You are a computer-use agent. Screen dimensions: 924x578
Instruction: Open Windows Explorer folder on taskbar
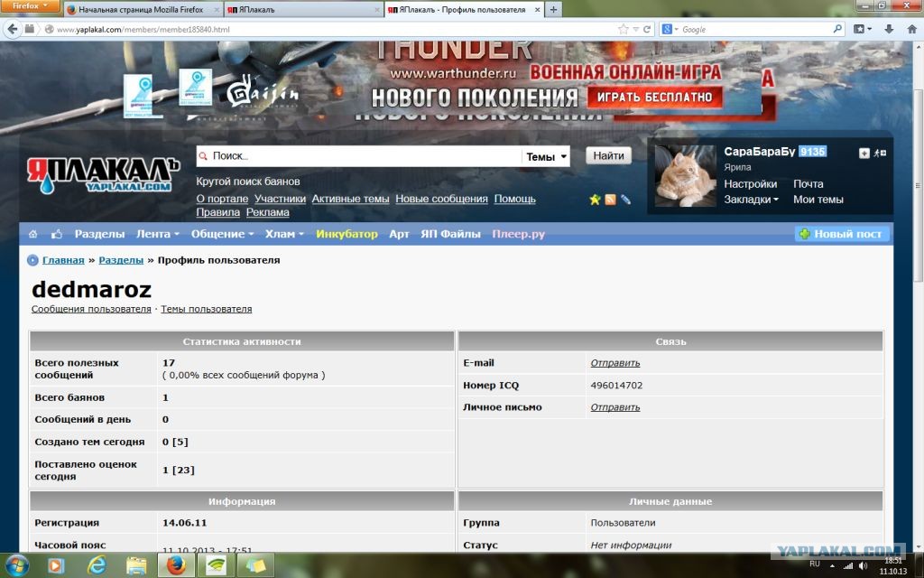136,565
